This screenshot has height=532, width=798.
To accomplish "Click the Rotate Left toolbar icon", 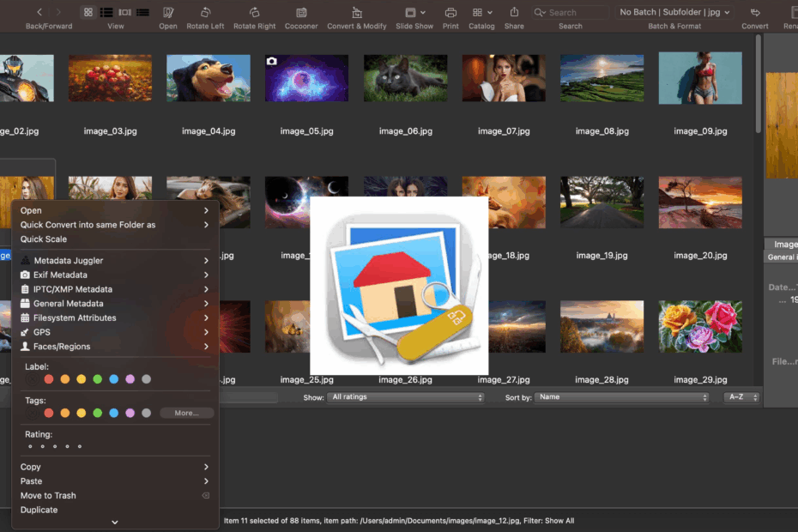I will (x=205, y=13).
